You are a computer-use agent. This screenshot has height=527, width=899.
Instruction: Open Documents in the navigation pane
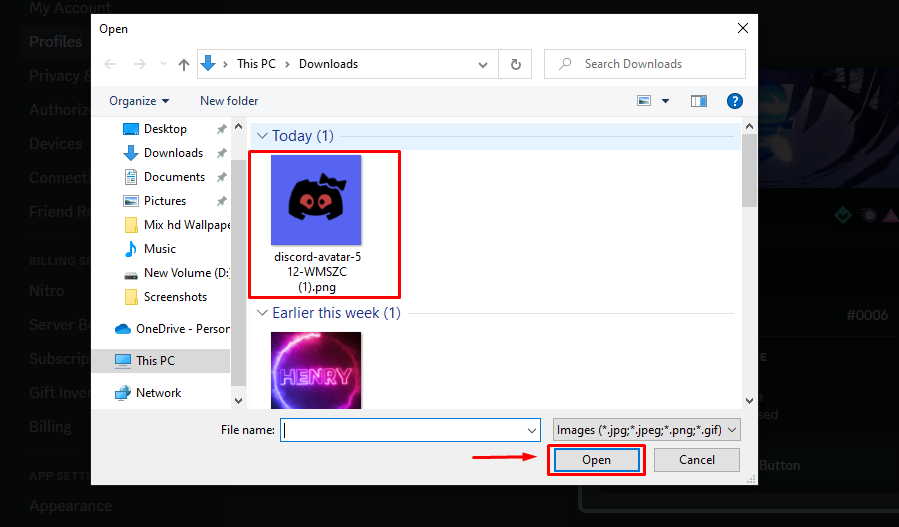(174, 177)
